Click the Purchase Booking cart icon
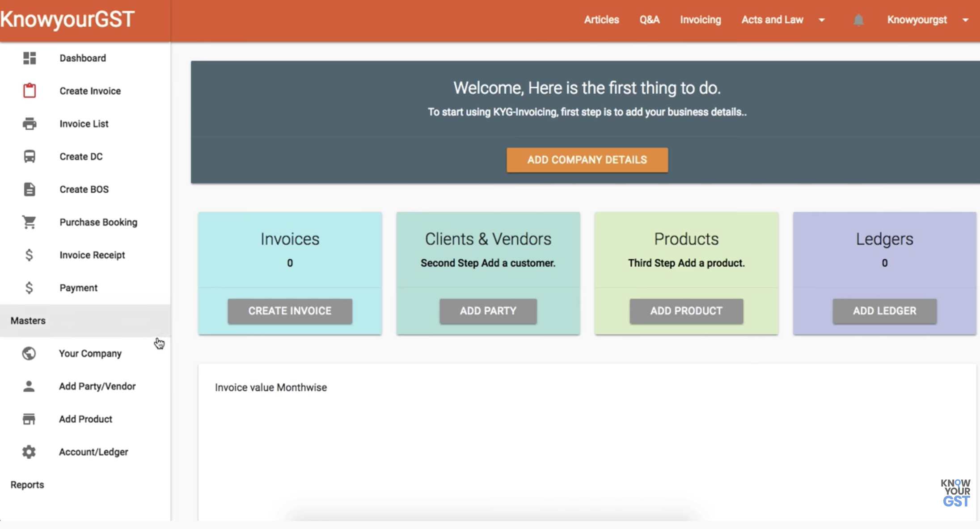Viewport: 980px width, 529px height. click(30, 222)
